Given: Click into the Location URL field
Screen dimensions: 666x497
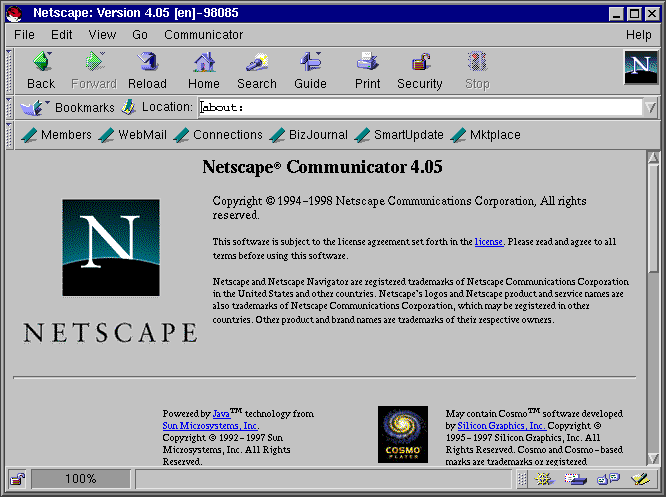Looking at the screenshot, I should (420, 107).
